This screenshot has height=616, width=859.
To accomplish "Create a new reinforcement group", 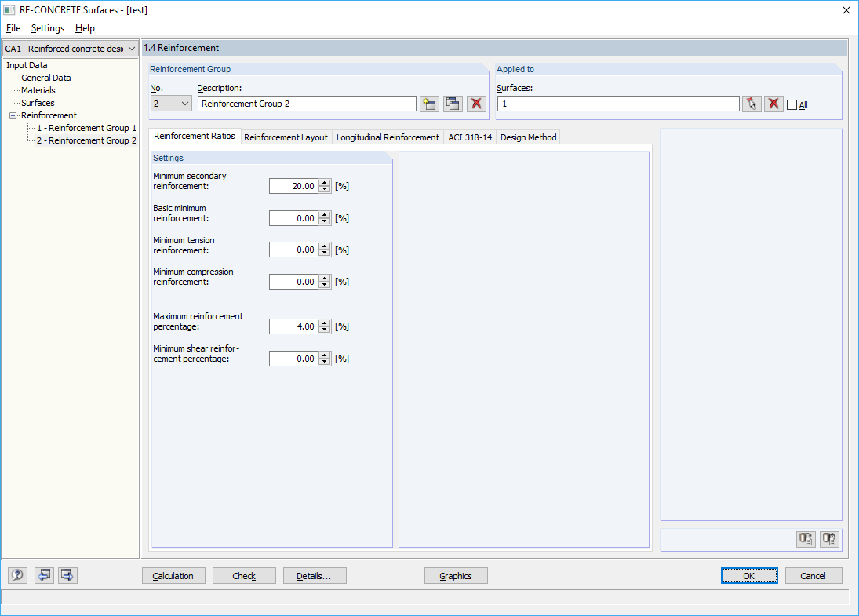I will pyautogui.click(x=429, y=103).
